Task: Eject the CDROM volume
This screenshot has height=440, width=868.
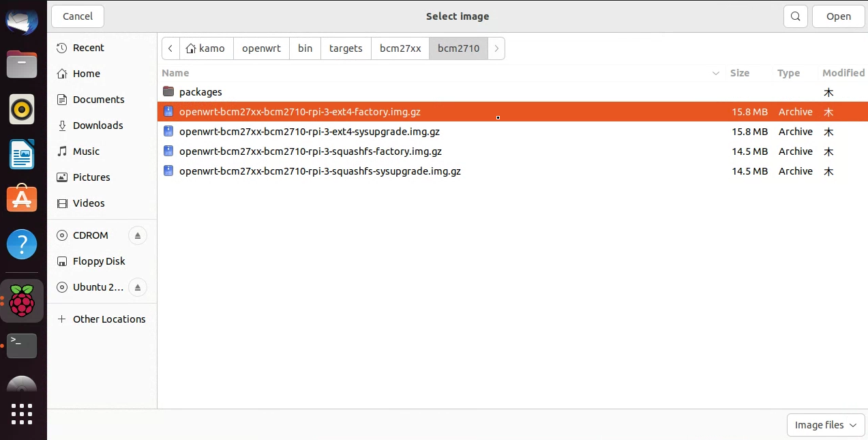Action: point(138,235)
